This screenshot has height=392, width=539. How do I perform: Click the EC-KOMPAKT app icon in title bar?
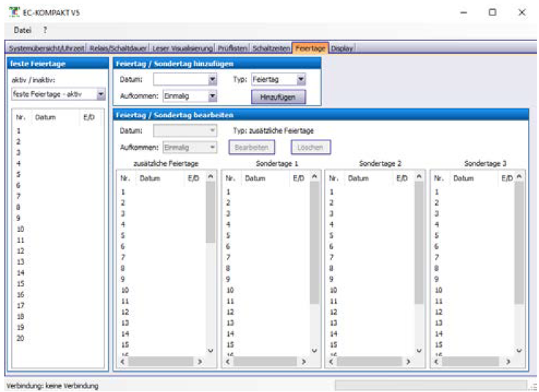(14, 12)
